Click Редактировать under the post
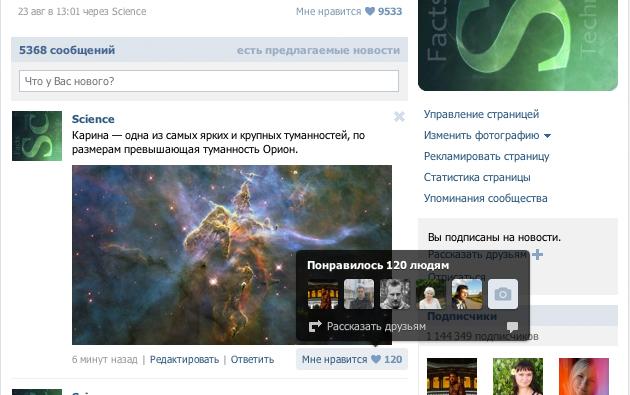The image size is (630, 395). [x=184, y=359]
